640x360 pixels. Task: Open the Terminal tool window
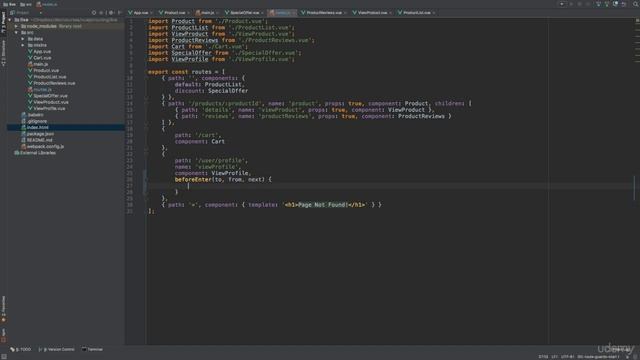[x=92, y=349]
